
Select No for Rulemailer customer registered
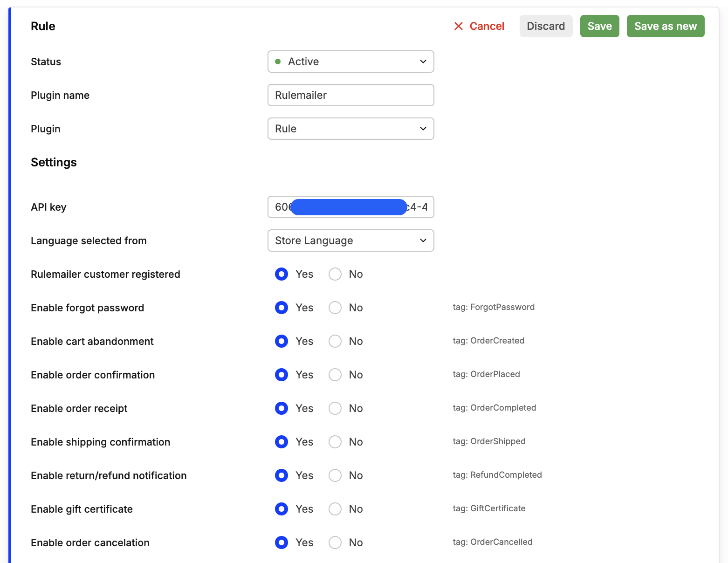click(x=335, y=274)
